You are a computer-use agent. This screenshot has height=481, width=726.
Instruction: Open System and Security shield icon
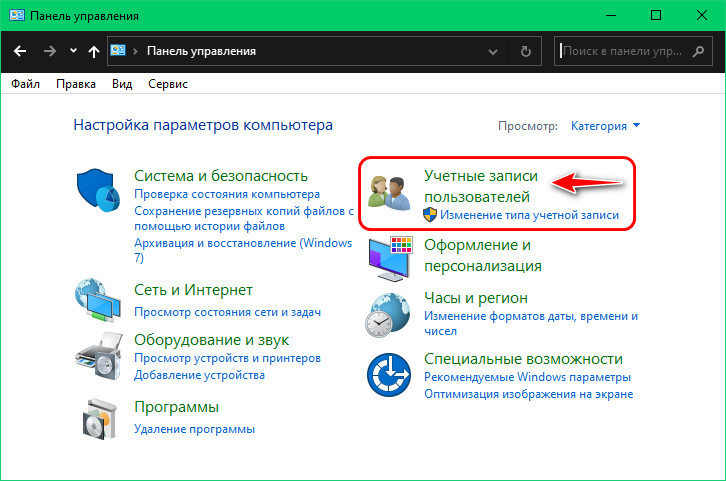coord(98,190)
